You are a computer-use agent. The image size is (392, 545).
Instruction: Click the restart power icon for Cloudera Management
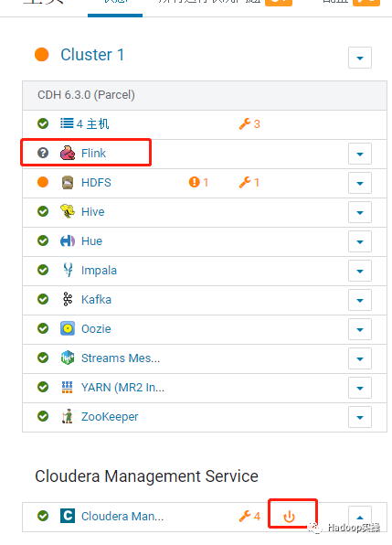point(289,517)
